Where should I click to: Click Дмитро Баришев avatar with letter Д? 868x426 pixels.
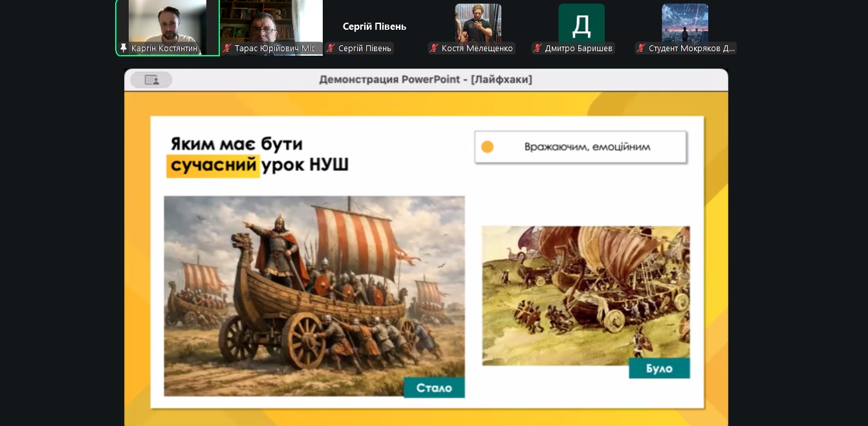[x=581, y=23]
